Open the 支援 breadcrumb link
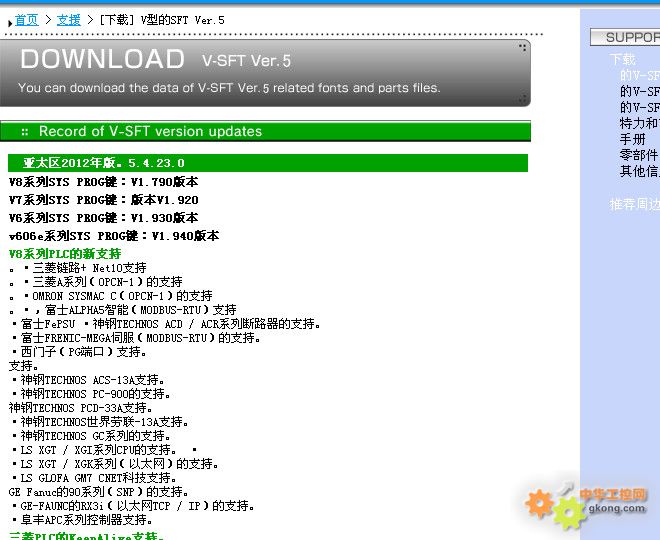Viewport: 660px width, 540px height. click(x=69, y=20)
